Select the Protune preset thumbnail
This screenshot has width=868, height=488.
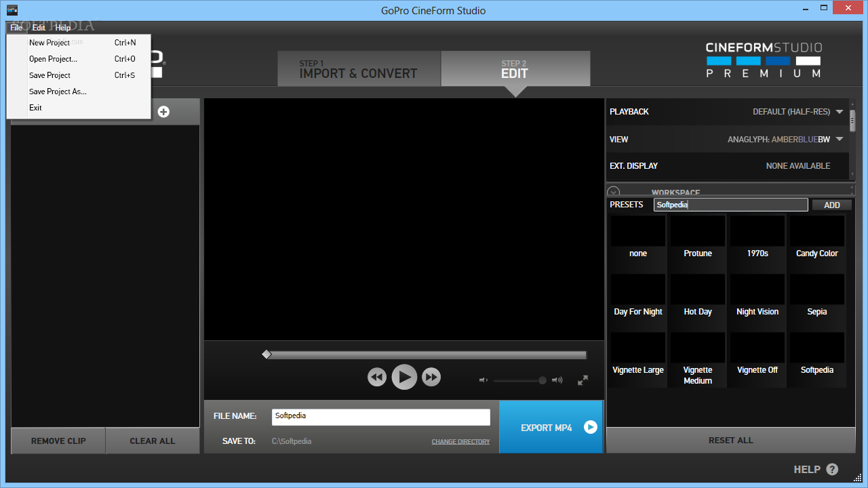coord(698,231)
